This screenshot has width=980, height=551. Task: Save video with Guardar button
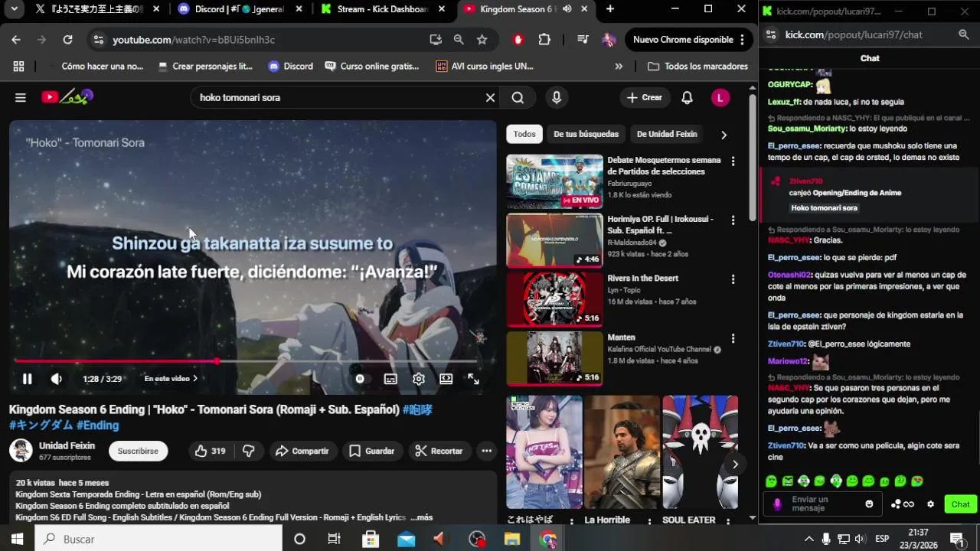coord(372,451)
